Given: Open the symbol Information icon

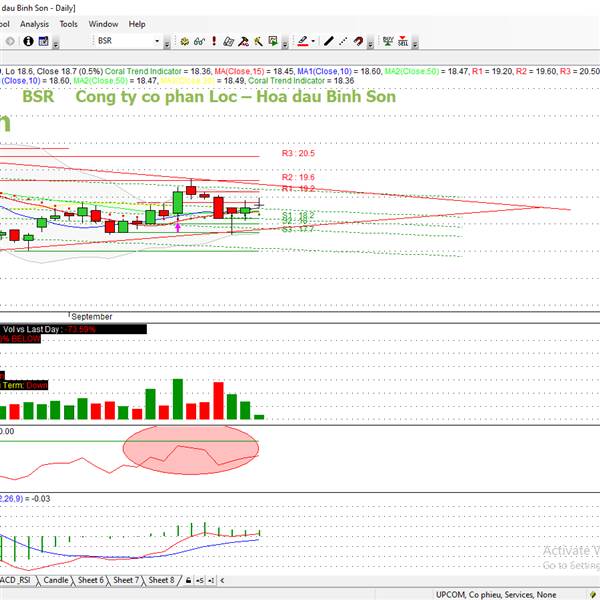Looking at the screenshot, I should (x=28, y=41).
